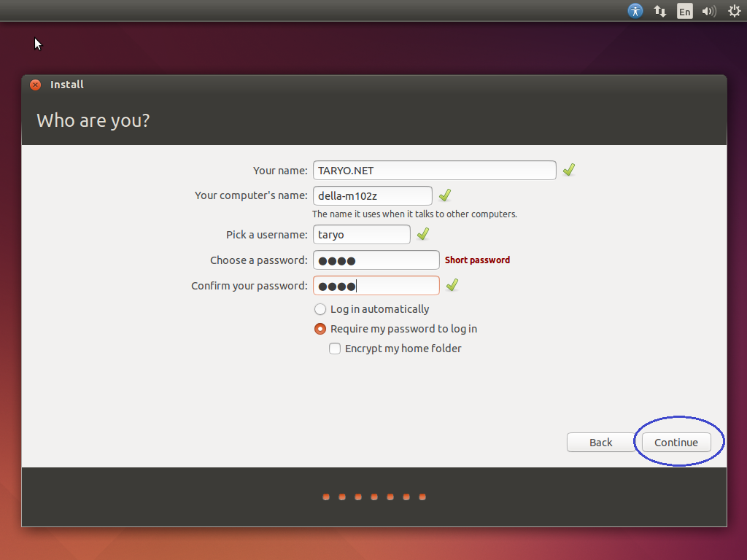Click the green checkmark beside the computer name
747x560 pixels.
coord(445,195)
